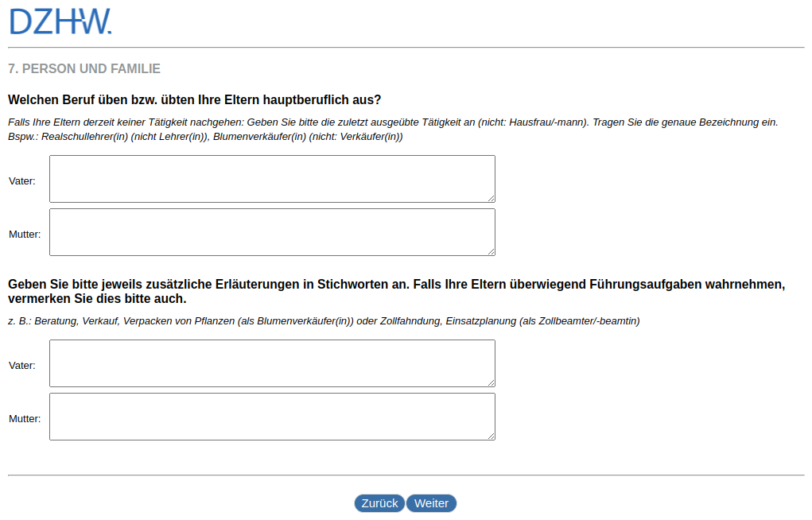Click the 'Welchen Beruf üben' question heading
This screenshot has width=812, height=520.
point(195,100)
